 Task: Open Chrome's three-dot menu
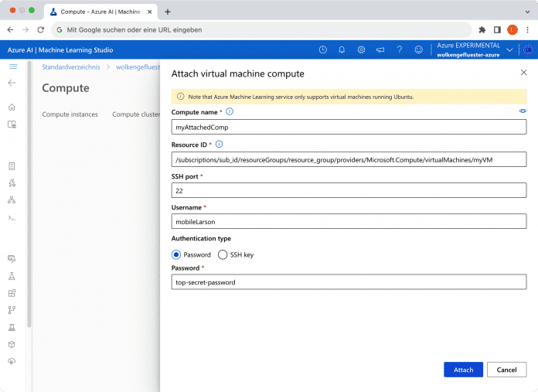pos(526,29)
